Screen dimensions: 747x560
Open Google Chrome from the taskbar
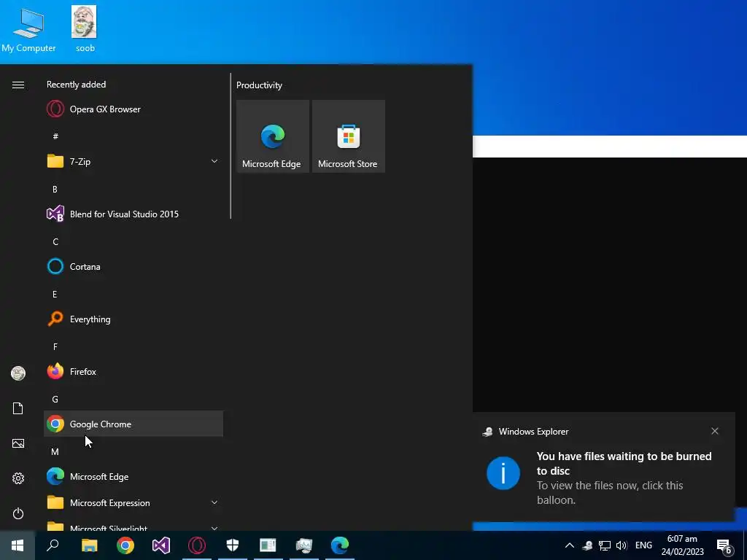(x=125, y=545)
